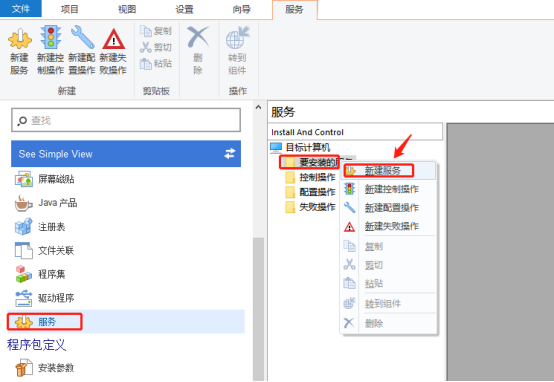This screenshot has height=382, width=554.
Task: Open 安装参数 in the sidebar
Action: pyautogui.click(x=45, y=368)
